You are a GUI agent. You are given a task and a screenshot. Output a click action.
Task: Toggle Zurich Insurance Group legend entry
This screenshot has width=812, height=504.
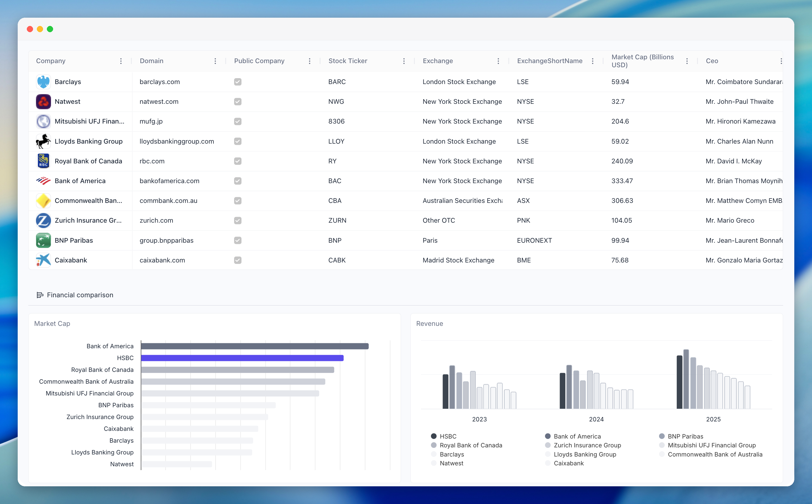[x=583, y=445]
